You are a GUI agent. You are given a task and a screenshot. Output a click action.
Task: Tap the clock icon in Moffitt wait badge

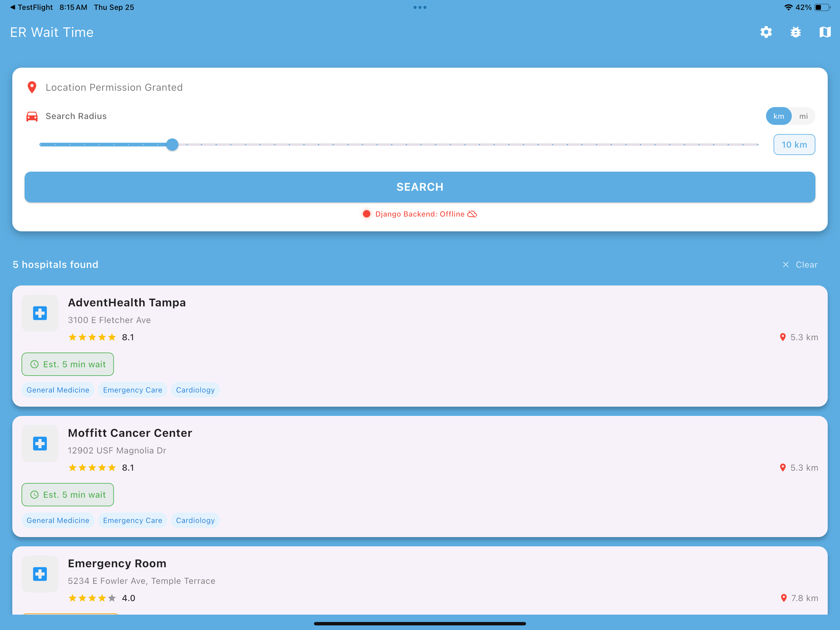coord(34,495)
